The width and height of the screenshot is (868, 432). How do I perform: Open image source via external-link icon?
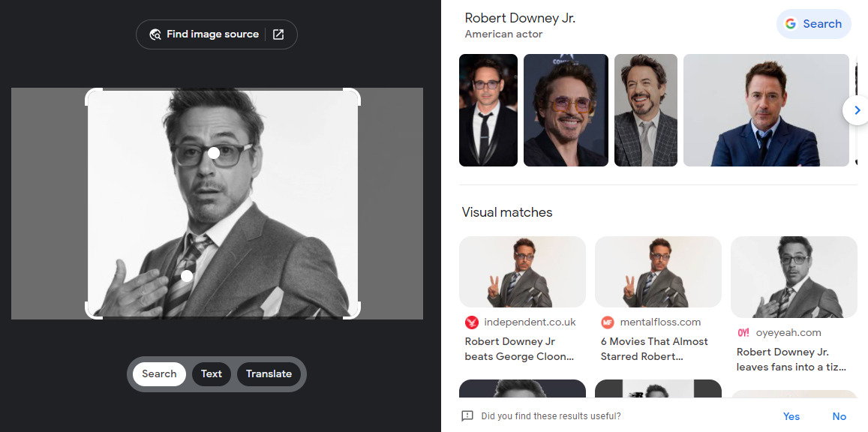click(x=278, y=34)
